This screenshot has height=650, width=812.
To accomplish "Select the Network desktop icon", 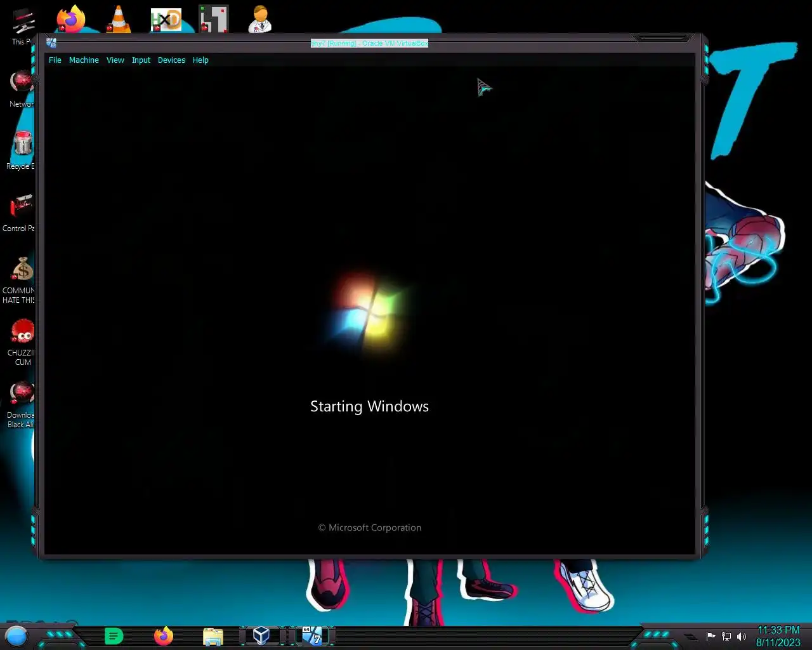I will tap(22, 89).
